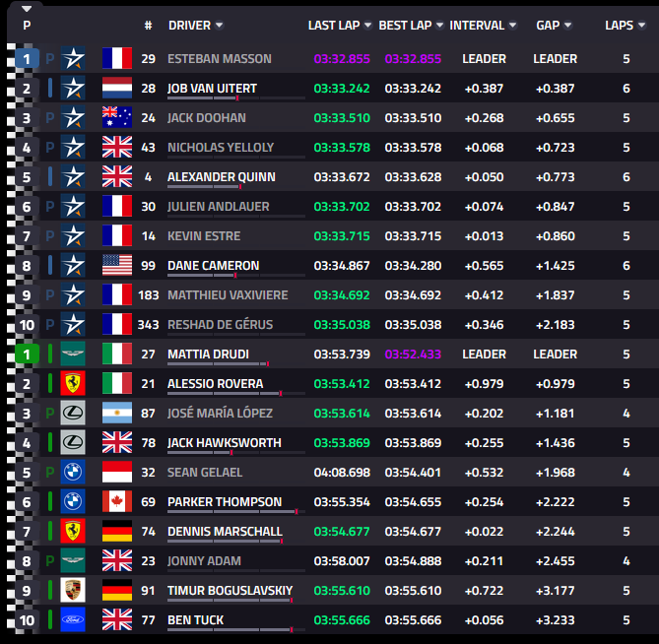Open driver DANE CAMERON
Viewport: 659px width, 644px height.
tap(213, 265)
